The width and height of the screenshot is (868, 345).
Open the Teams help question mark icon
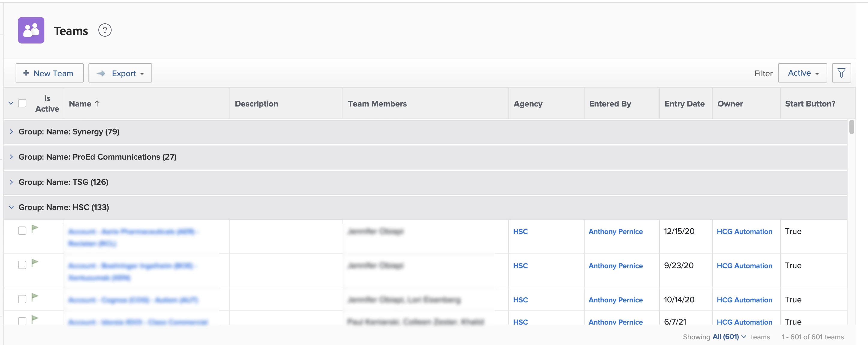pyautogui.click(x=105, y=30)
